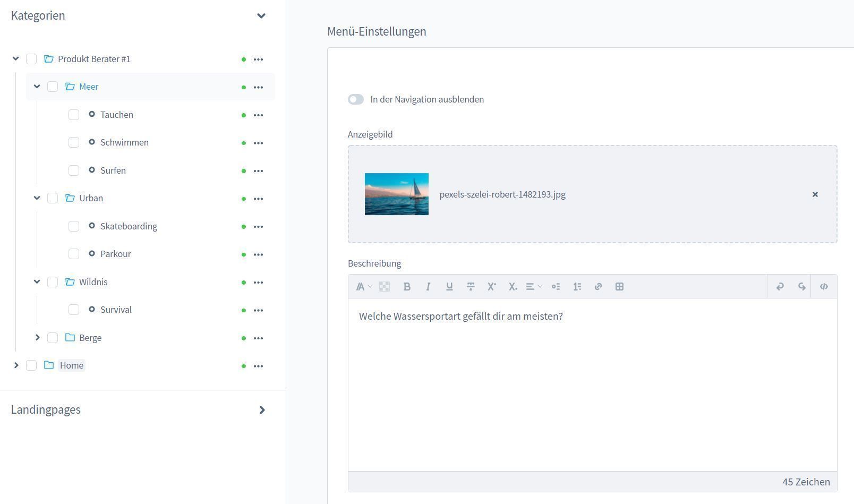
Task: Insert a link via the toolbar
Action: click(x=598, y=287)
